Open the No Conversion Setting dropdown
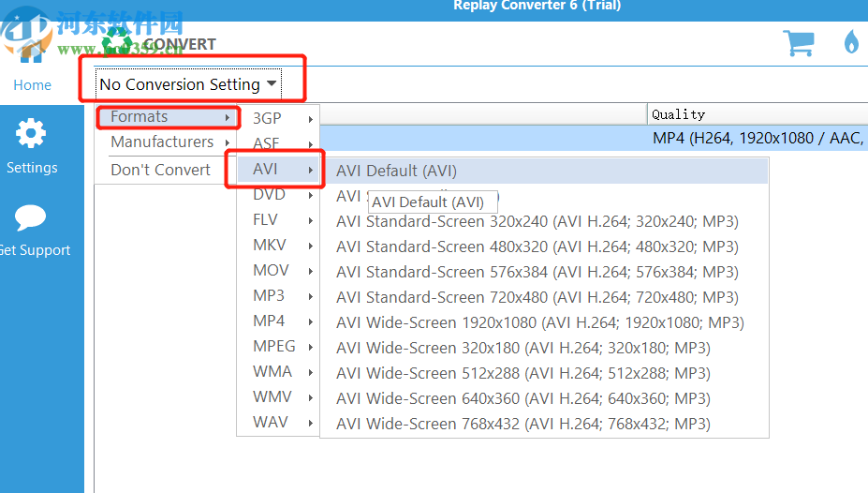Screen dimensions: 868x493 pyautogui.click(x=187, y=84)
